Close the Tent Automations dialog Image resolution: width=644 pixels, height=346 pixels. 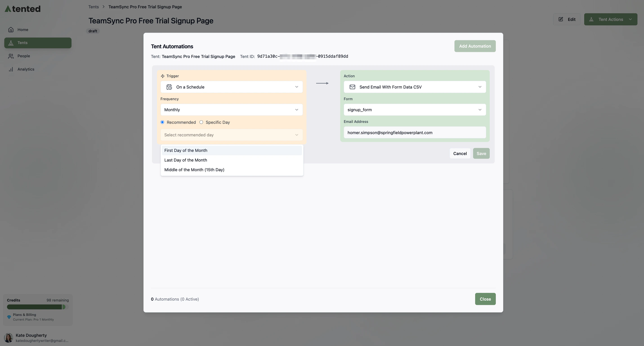(x=485, y=299)
